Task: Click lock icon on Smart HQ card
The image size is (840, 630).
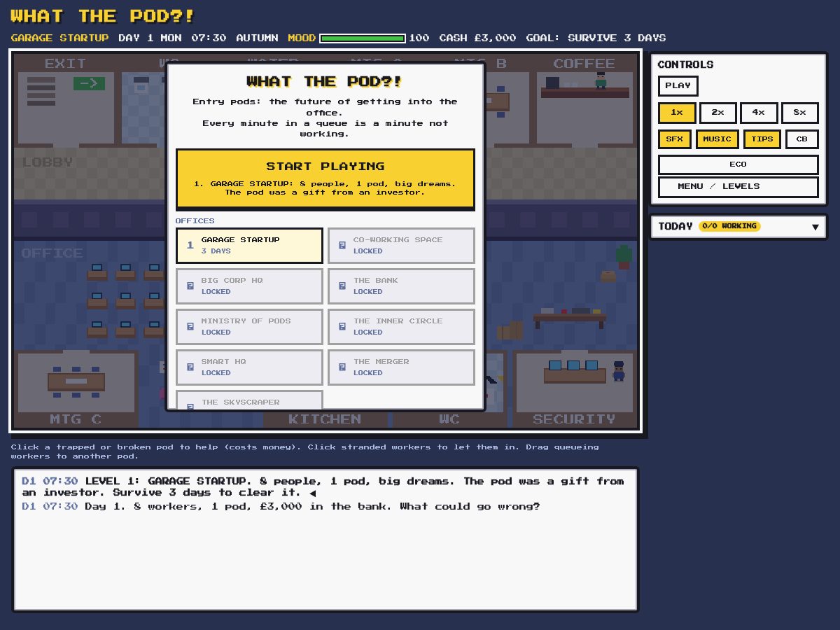Action: pyautogui.click(x=190, y=367)
